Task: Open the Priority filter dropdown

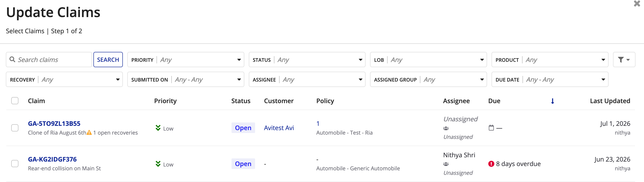Action: click(185, 60)
